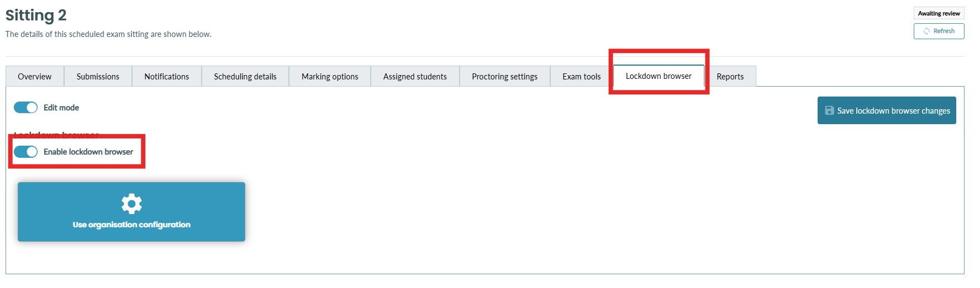Switch to the Exam tools tab

581,77
